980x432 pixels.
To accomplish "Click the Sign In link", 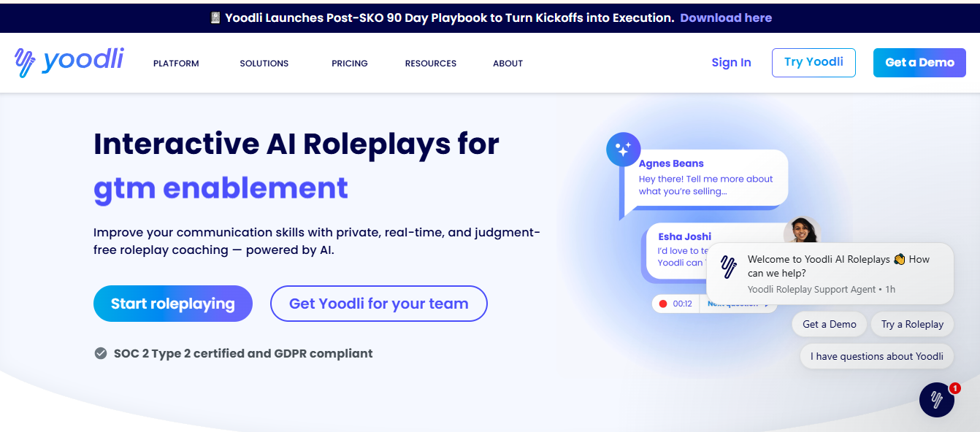I will pyautogui.click(x=731, y=63).
